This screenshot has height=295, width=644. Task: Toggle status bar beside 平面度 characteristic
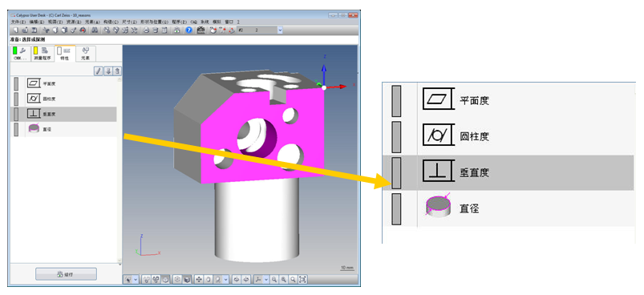tap(16, 83)
